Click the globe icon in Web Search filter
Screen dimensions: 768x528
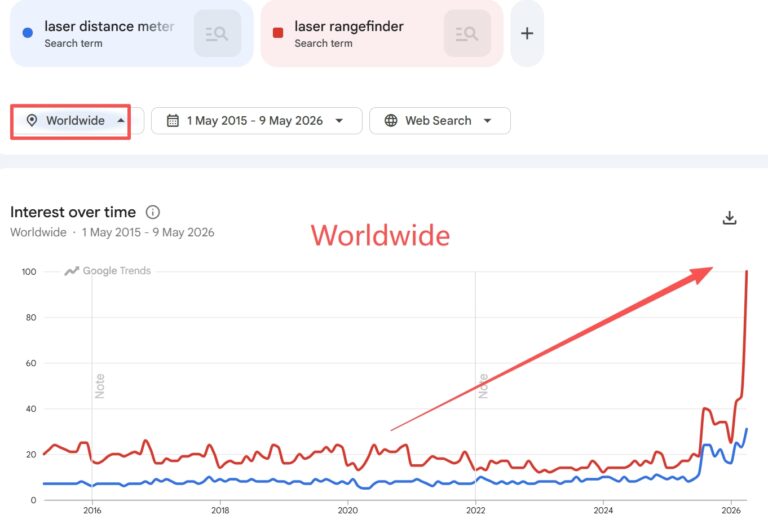391,120
